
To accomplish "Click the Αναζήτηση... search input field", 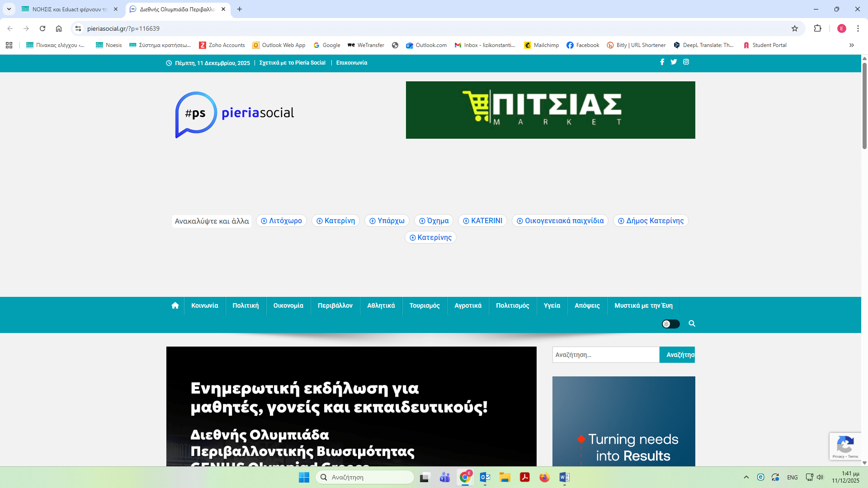I will 605,355.
